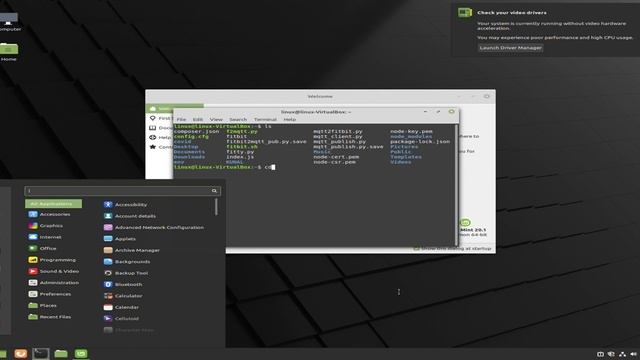Image resolution: width=640 pixels, height=360 pixels.
Task: Click 'node-csr.pem' in terminal output
Action: (335, 162)
